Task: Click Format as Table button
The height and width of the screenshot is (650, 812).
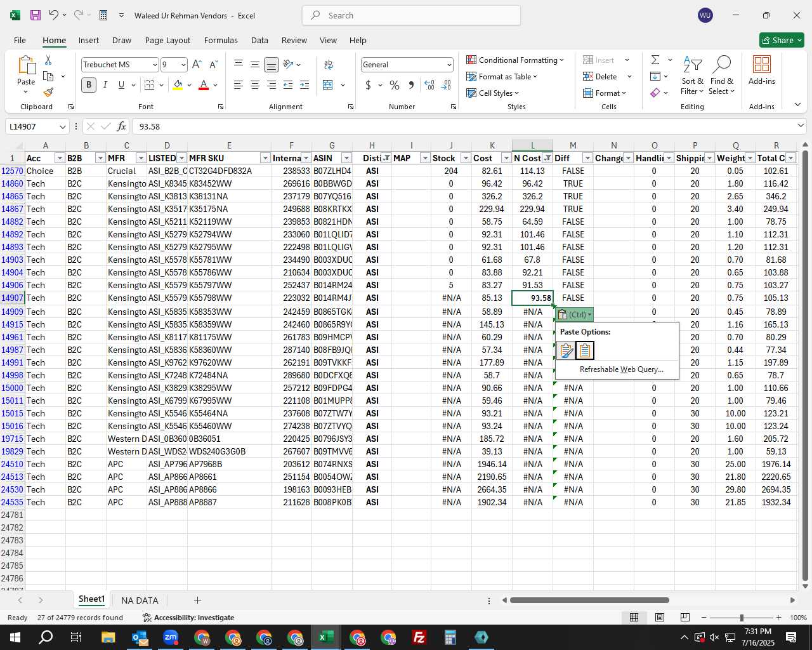Action: pos(502,76)
